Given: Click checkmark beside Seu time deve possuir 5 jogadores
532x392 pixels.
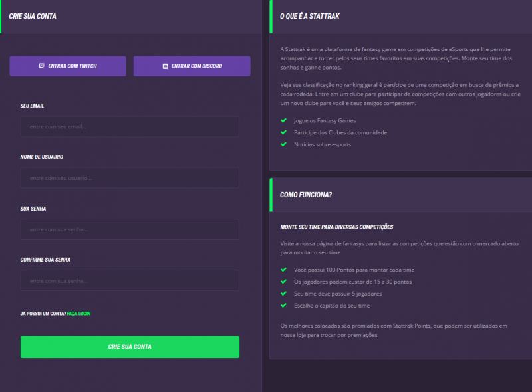Looking at the screenshot, I should pyautogui.click(x=284, y=294).
